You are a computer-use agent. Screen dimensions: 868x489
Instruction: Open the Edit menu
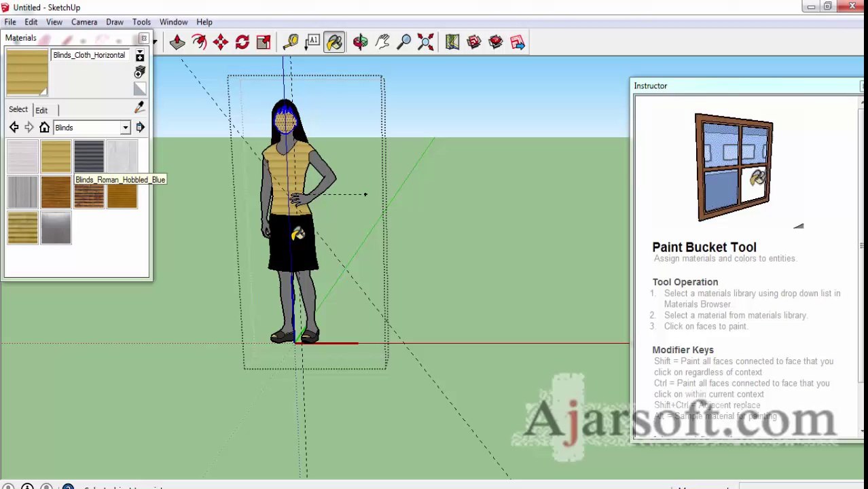point(31,22)
